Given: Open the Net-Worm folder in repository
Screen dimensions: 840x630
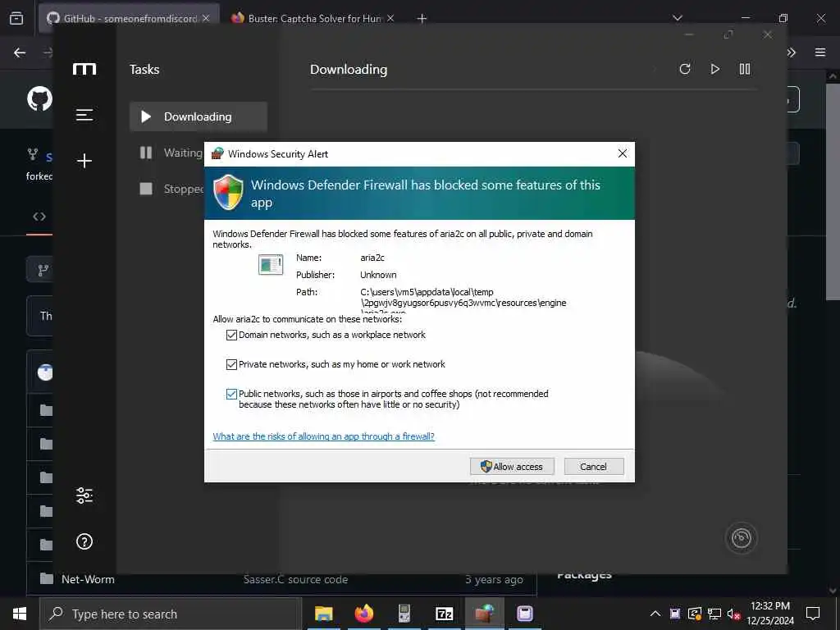Looking at the screenshot, I should click(88, 580).
